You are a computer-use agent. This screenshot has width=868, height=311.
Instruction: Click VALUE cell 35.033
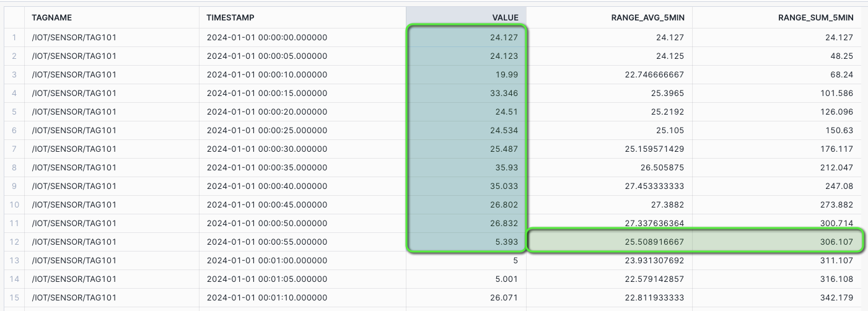pyautogui.click(x=466, y=186)
